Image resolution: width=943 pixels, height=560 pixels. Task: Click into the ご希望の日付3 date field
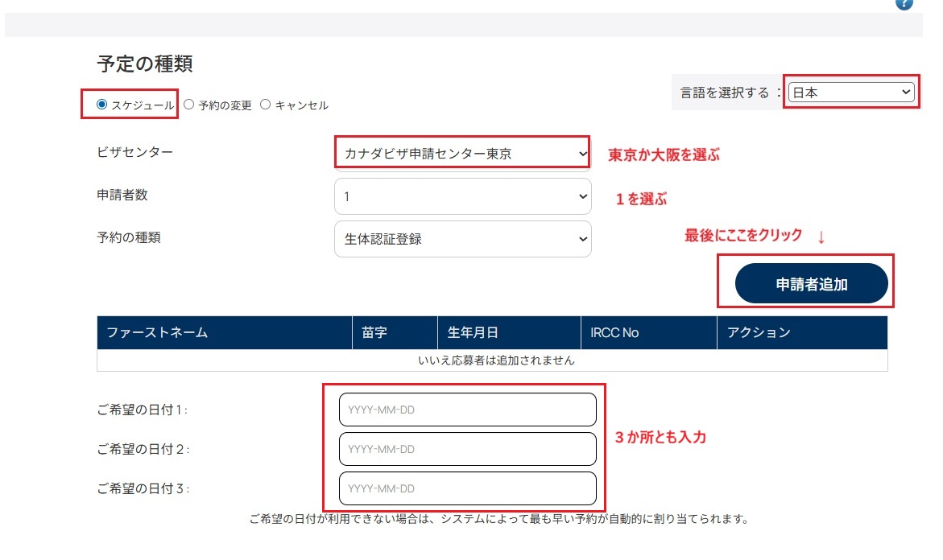pos(467,488)
